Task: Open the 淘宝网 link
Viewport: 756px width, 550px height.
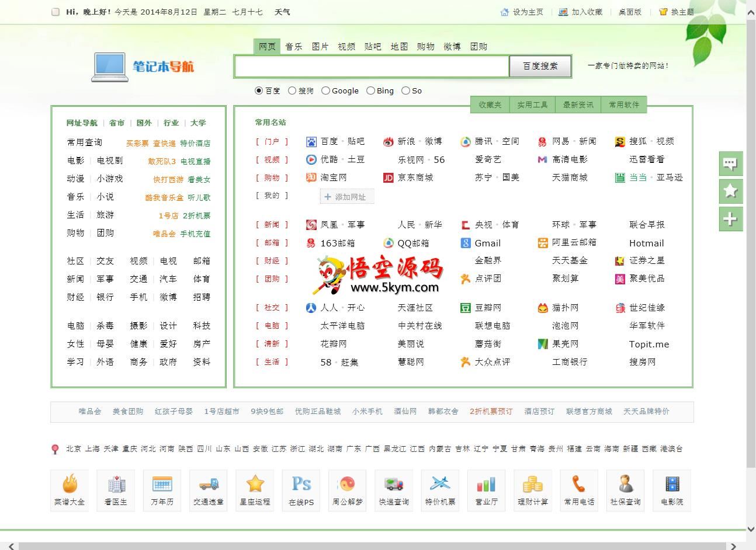Action: click(333, 177)
